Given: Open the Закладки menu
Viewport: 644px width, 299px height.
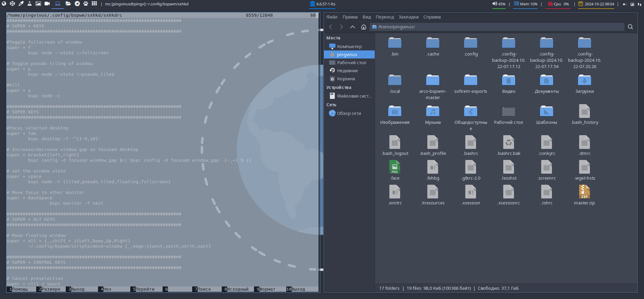Looking at the screenshot, I should pos(408,17).
